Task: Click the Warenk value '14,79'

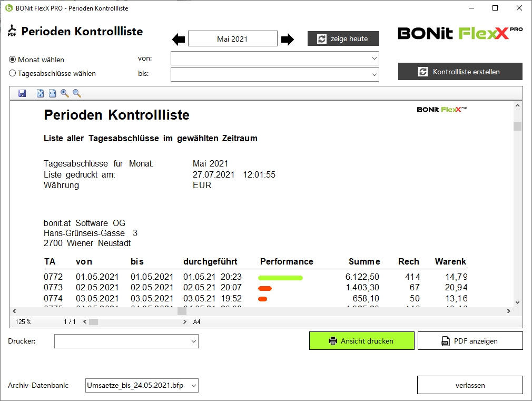Action: pyautogui.click(x=456, y=277)
